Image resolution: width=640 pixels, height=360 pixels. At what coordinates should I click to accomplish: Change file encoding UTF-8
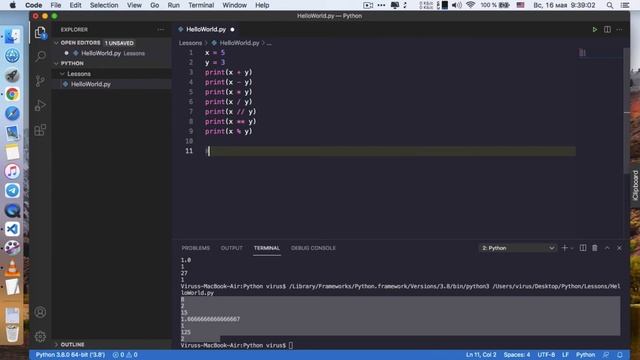tap(546, 355)
